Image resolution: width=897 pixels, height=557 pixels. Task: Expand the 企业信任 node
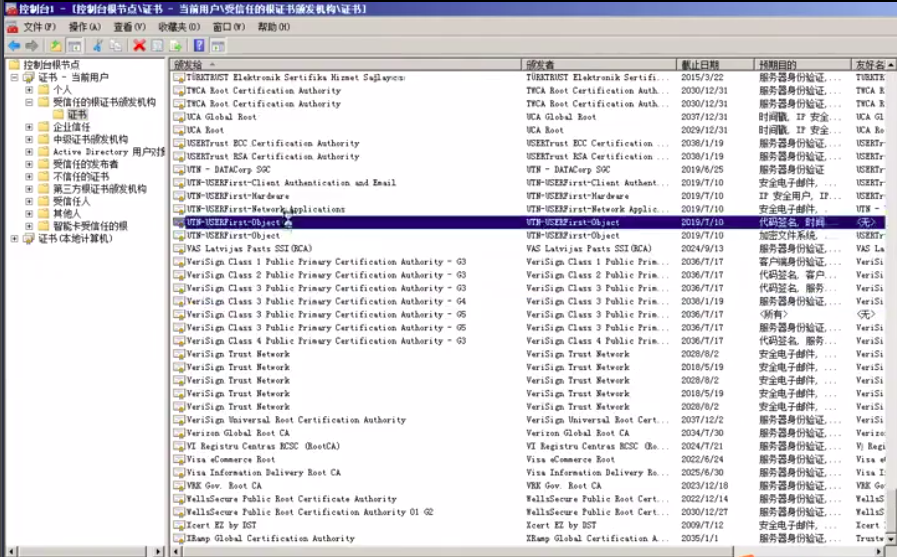[29, 127]
